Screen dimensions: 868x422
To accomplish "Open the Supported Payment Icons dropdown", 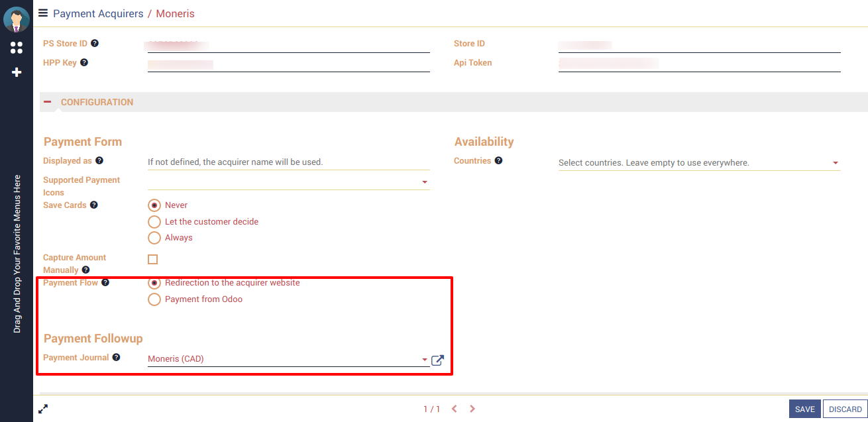I will pos(424,182).
